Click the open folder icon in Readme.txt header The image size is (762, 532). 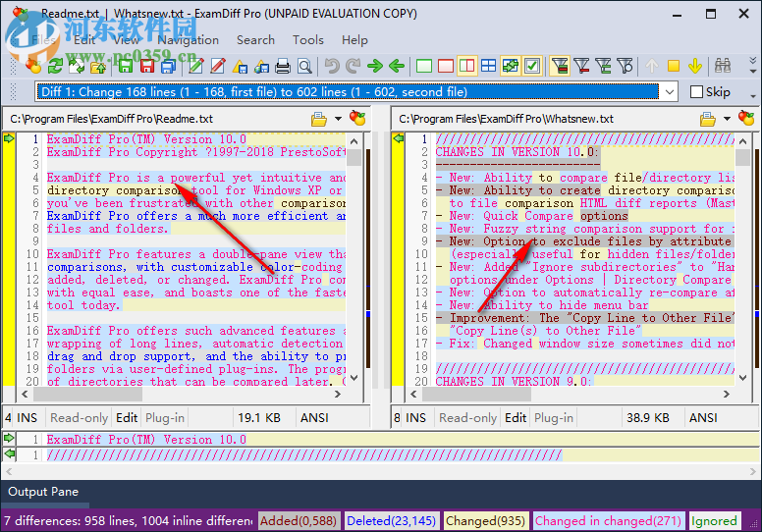pos(319,119)
